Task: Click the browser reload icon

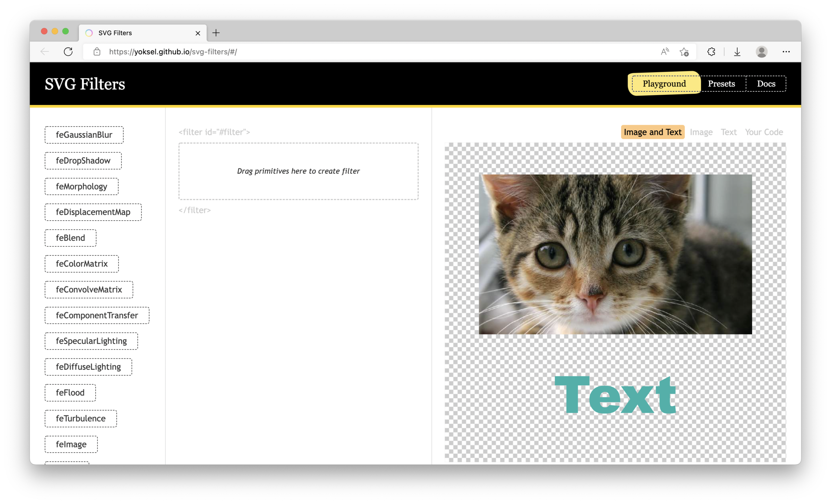Action: pyautogui.click(x=68, y=52)
